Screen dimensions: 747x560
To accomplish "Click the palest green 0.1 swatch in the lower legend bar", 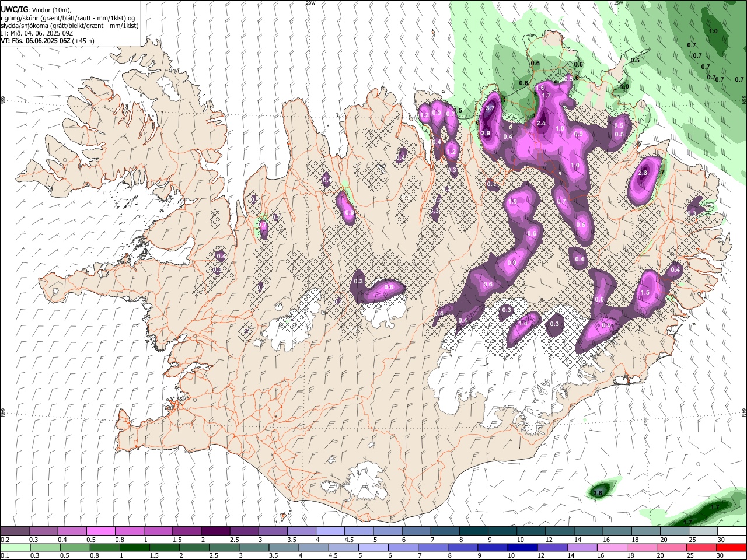I will point(15,547).
